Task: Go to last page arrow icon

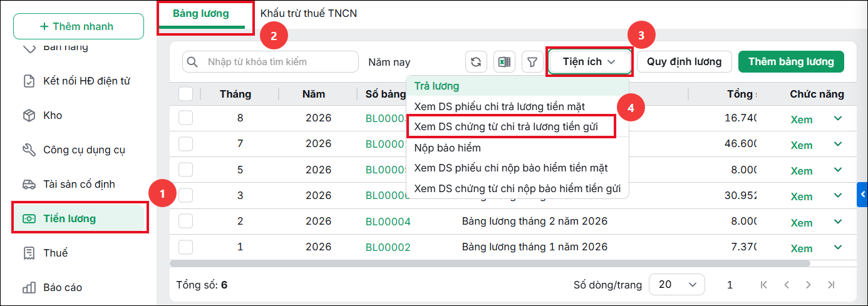Action: (831, 285)
